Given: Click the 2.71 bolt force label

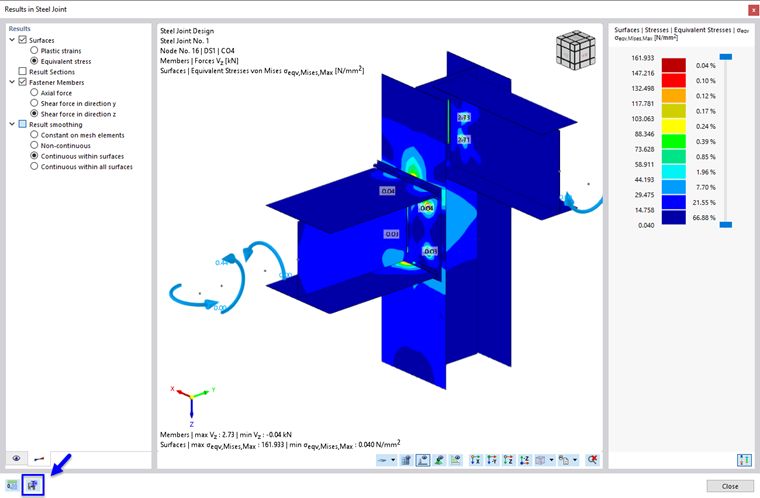Looking at the screenshot, I should click(x=464, y=140).
